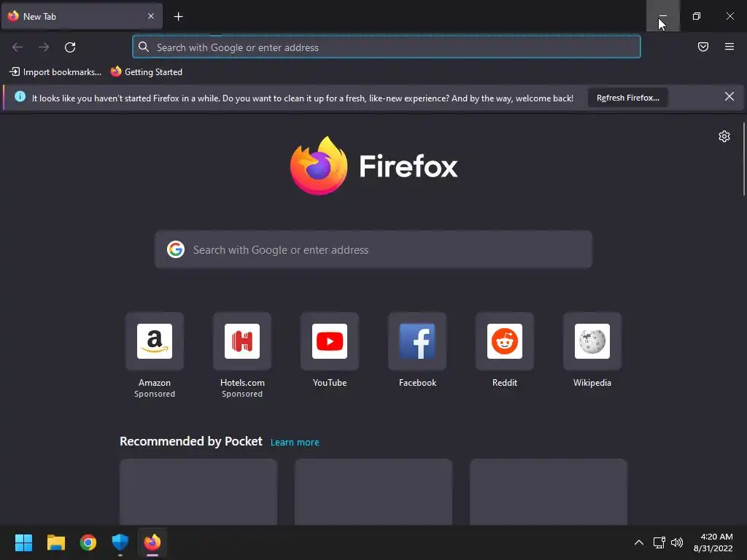747x560 pixels.
Task: Reload the current page
Action: (x=70, y=47)
